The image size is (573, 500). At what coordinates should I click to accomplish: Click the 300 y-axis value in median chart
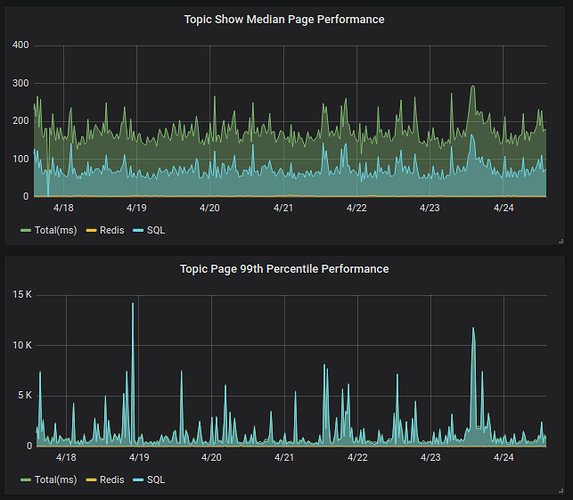click(20, 83)
